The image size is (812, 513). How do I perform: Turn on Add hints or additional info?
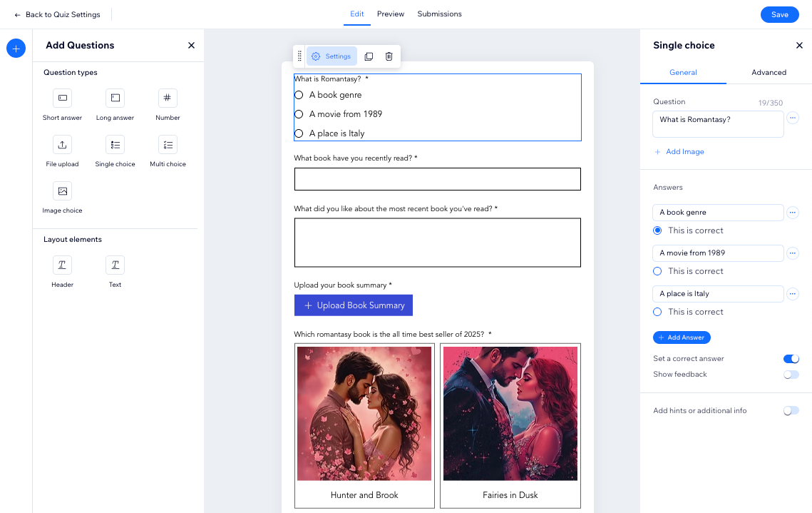point(791,411)
